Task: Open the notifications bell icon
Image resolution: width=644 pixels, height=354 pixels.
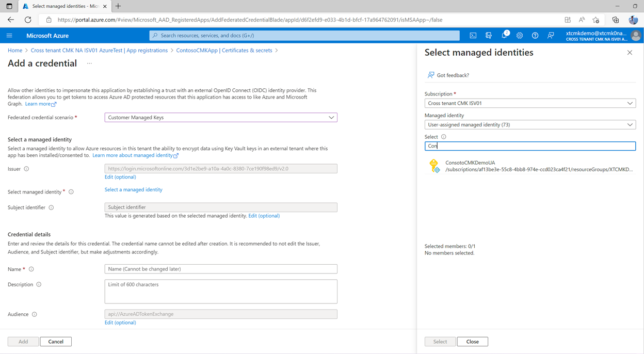Action: (504, 36)
